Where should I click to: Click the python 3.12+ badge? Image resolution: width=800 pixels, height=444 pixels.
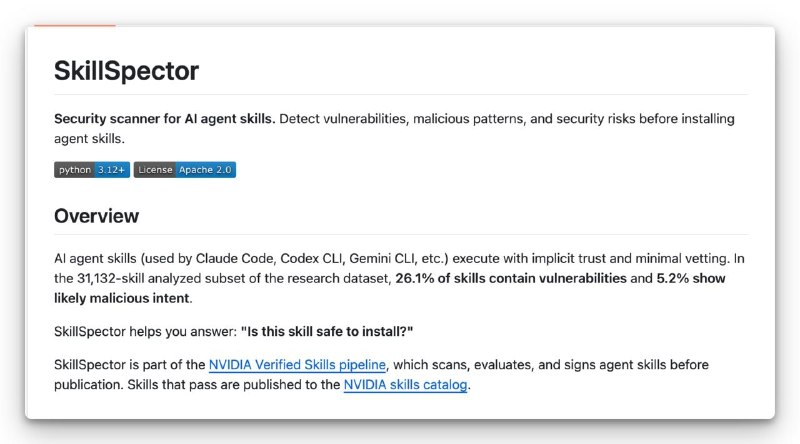[92, 170]
